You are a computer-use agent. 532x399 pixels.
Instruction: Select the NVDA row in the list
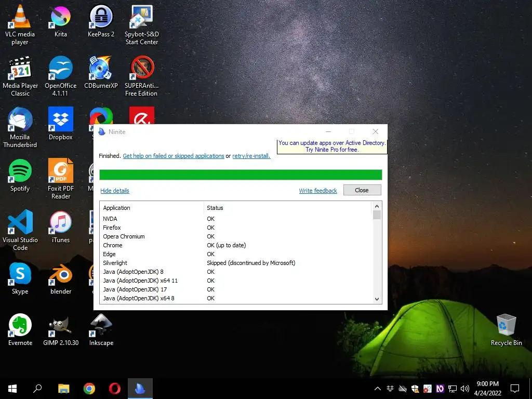pos(236,219)
